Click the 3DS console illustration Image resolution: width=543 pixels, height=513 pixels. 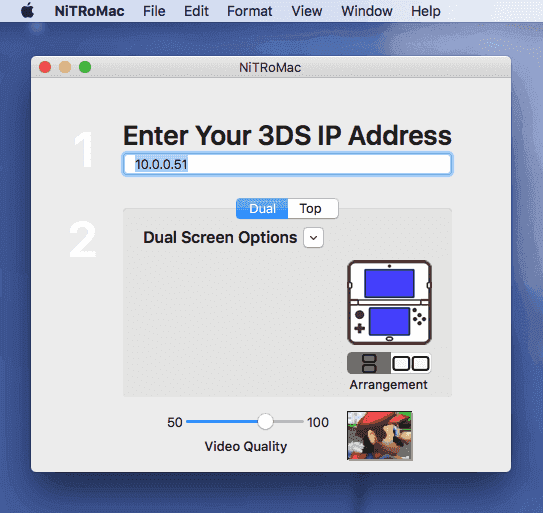389,302
